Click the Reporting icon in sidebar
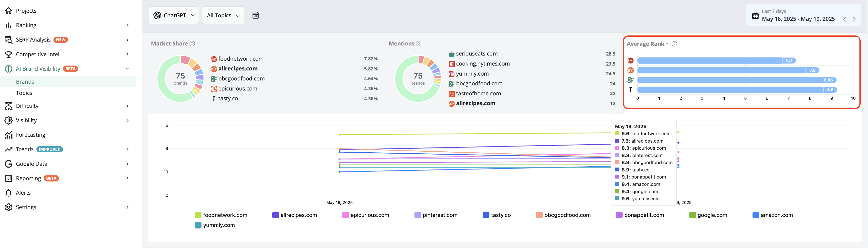Image resolution: width=868 pixels, height=248 pixels. click(8, 179)
